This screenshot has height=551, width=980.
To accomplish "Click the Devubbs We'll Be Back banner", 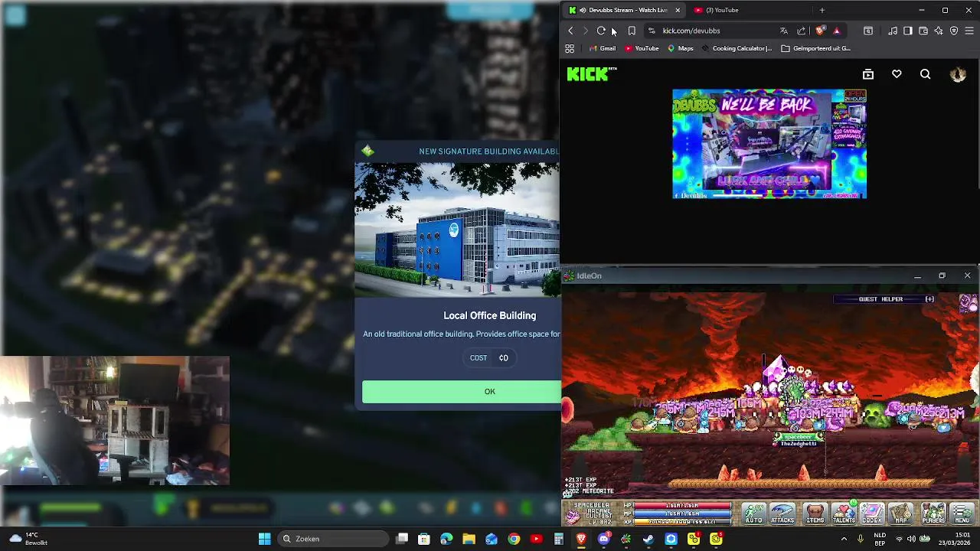I will [x=769, y=144].
